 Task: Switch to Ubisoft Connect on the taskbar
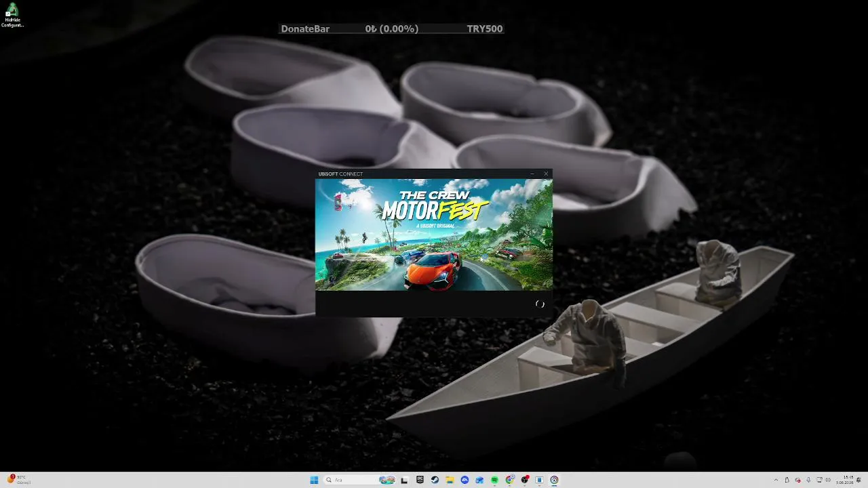point(554,480)
